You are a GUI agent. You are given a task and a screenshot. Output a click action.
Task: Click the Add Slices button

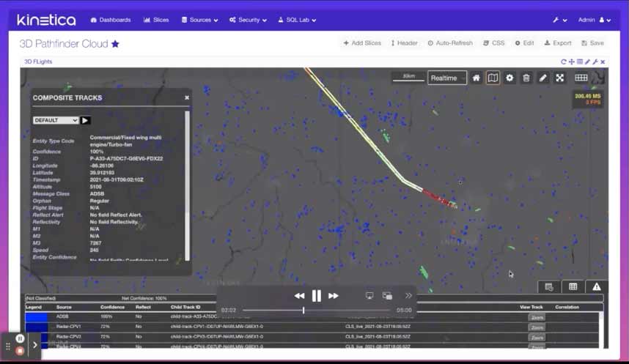click(362, 43)
